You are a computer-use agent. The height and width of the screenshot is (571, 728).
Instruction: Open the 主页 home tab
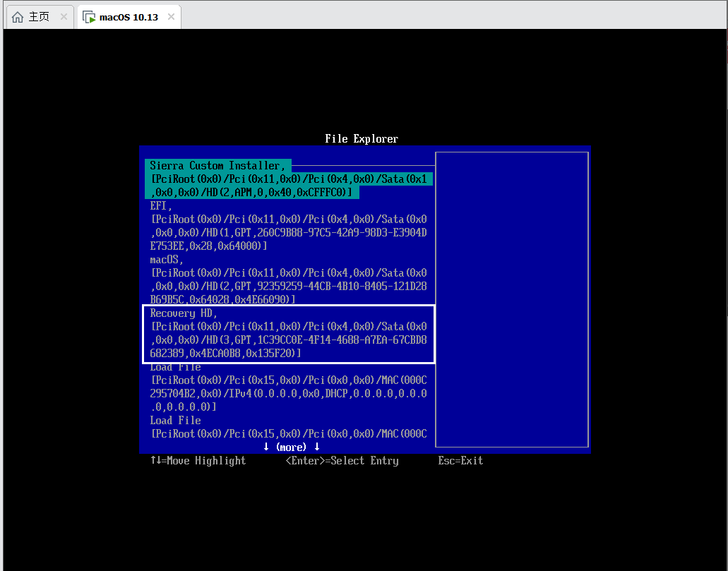(39, 17)
